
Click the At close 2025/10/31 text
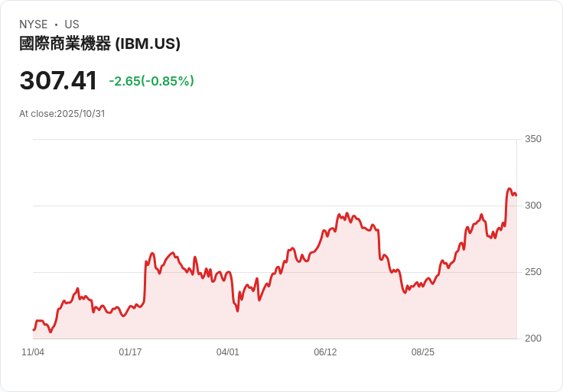coord(62,114)
